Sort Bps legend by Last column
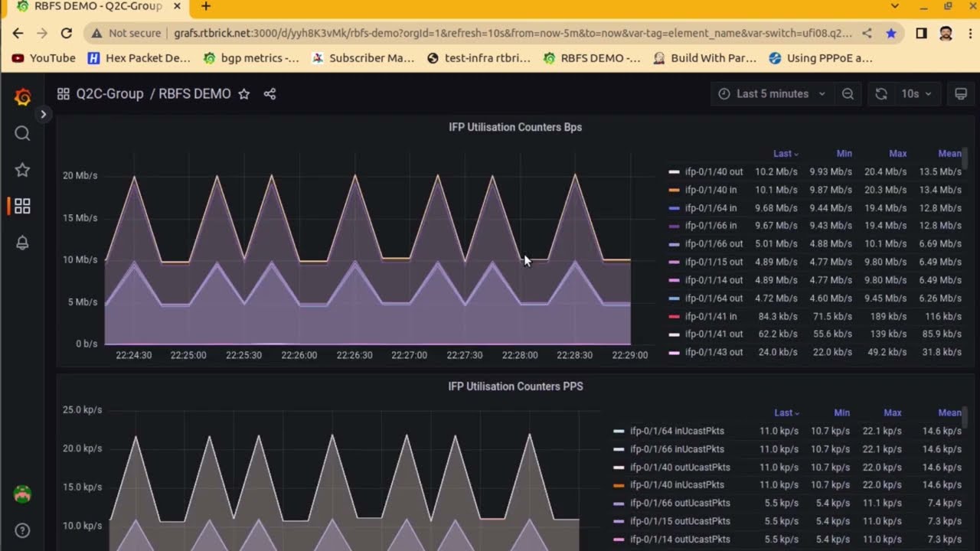This screenshot has height=551, width=980. 786,154
